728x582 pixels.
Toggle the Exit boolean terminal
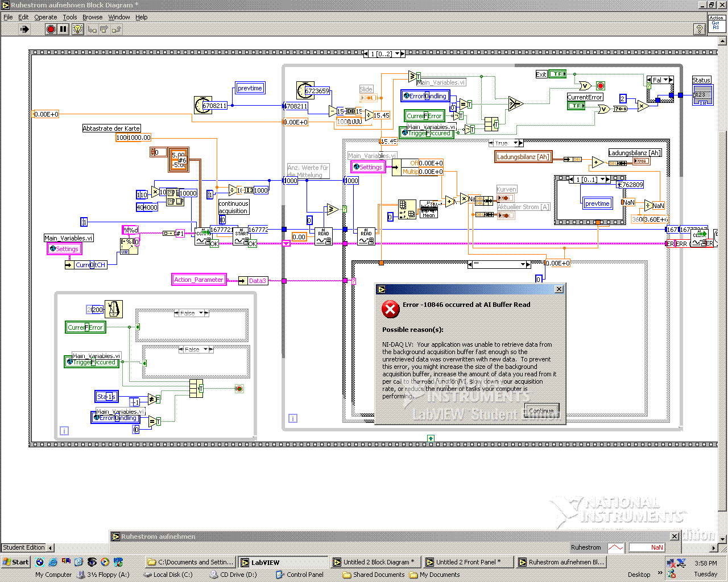(557, 74)
